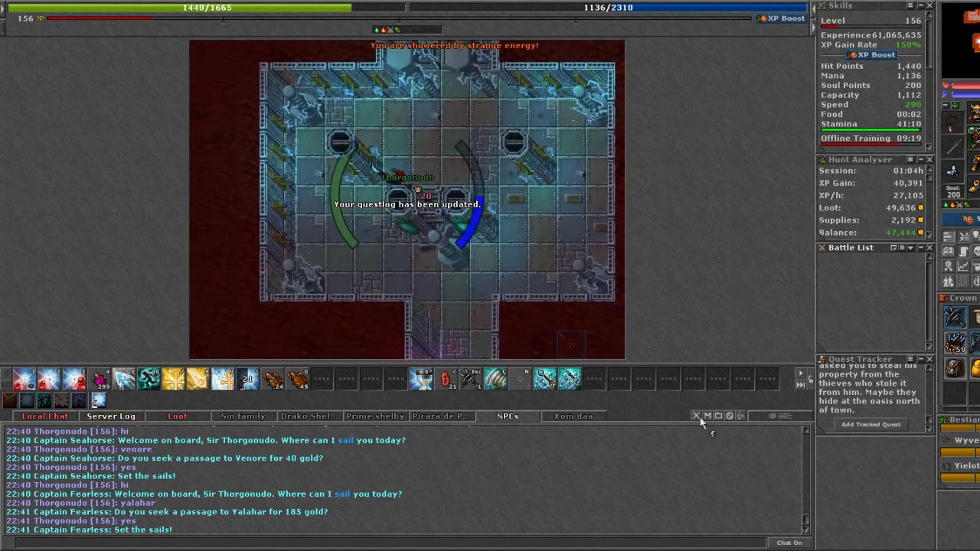
Task: Show next action bar page arrow
Action: tap(801, 374)
